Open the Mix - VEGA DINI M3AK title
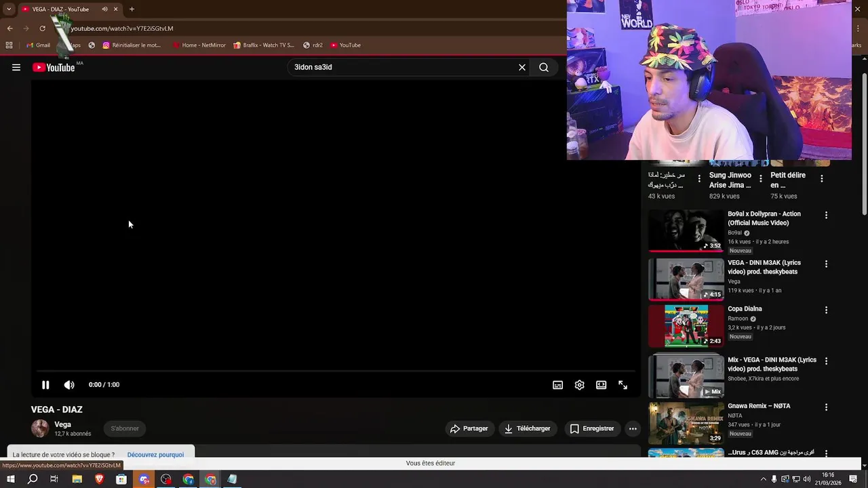The image size is (868, 488). click(772, 365)
